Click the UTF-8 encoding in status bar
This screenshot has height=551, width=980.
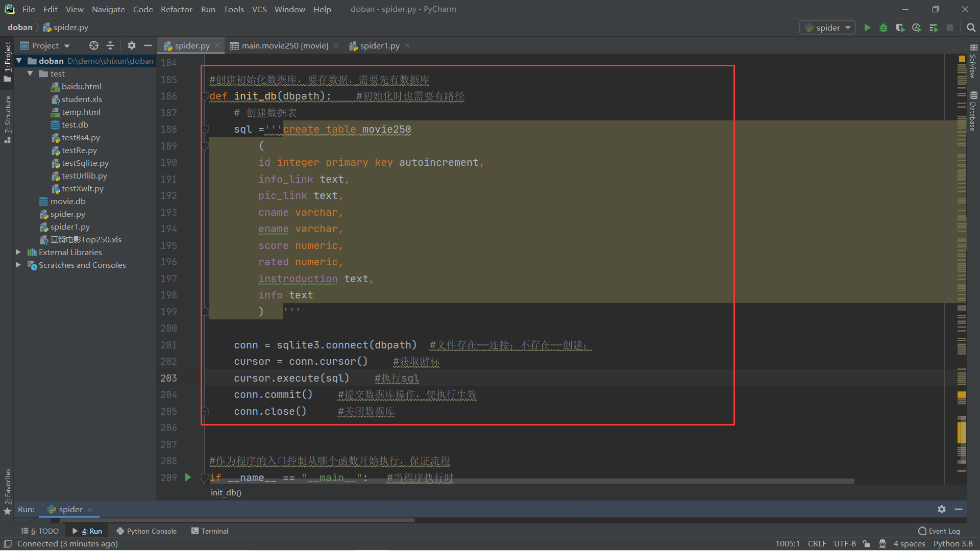845,544
